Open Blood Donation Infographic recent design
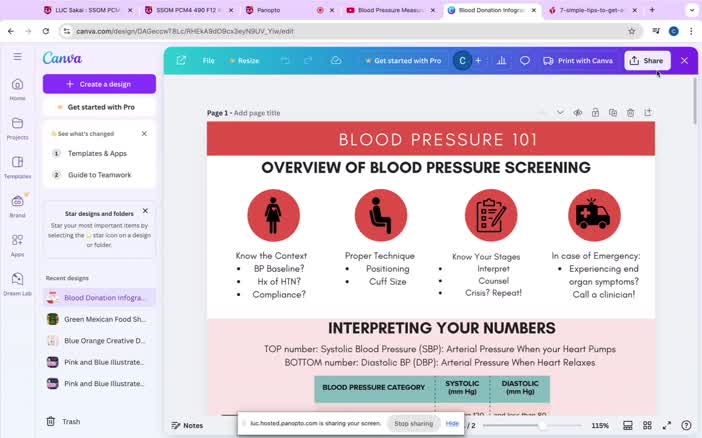The width and height of the screenshot is (702, 438). [99, 297]
